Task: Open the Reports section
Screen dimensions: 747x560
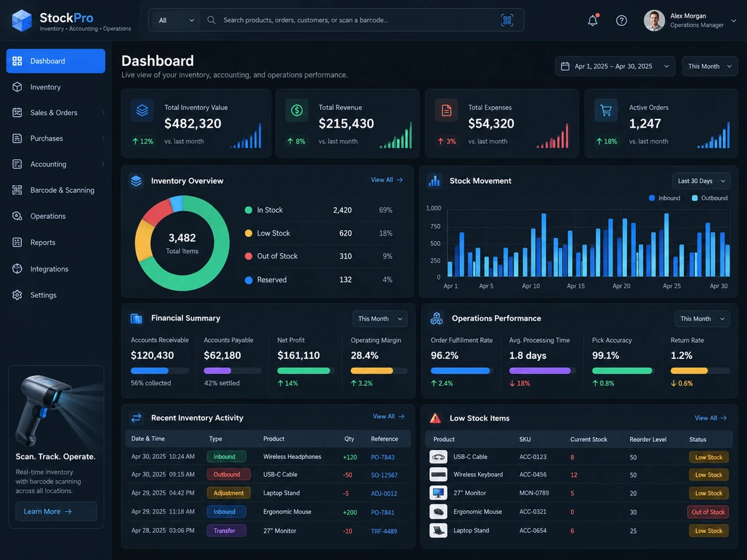Action: coord(56,242)
